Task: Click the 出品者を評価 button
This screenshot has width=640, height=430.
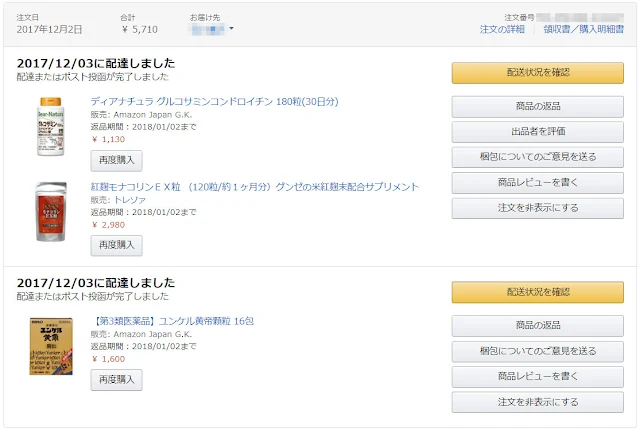Action: (537, 132)
